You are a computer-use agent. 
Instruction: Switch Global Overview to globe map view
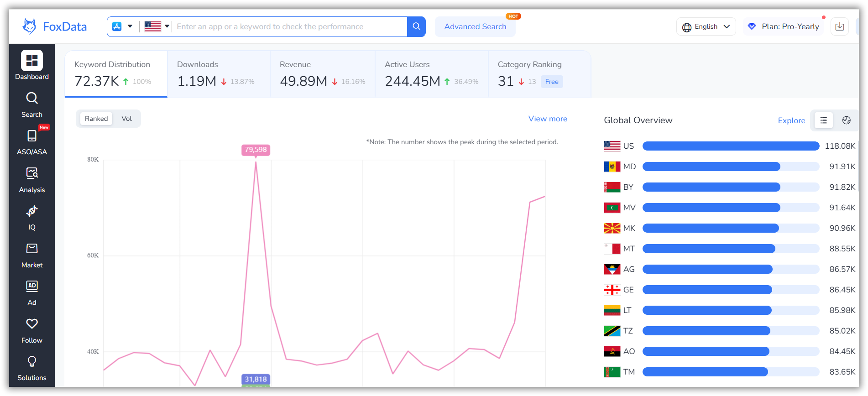[x=846, y=120]
